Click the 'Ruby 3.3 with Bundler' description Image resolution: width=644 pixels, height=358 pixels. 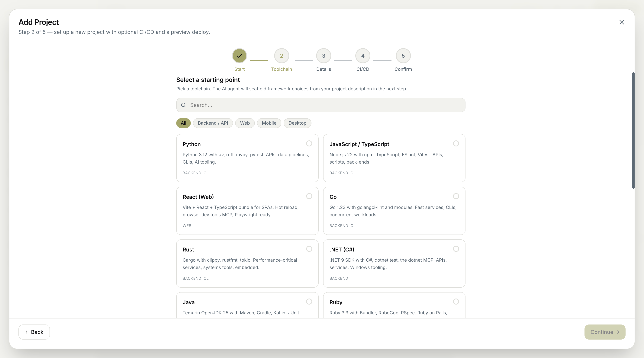point(388,313)
